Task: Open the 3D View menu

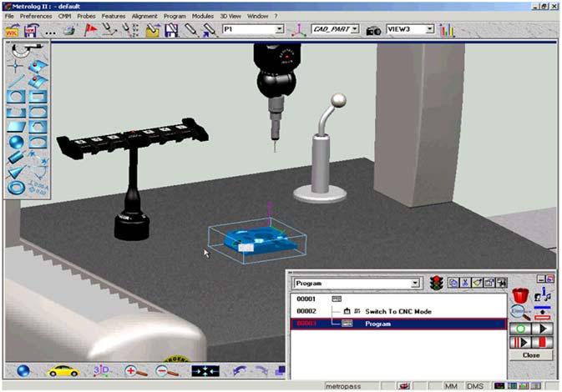Action: pyautogui.click(x=230, y=16)
